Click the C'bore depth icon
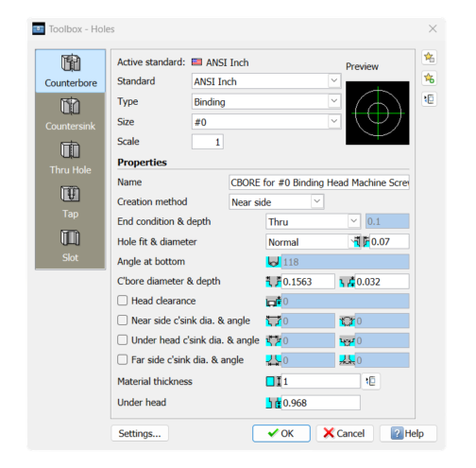This screenshot has height=468, width=476. tap(347, 282)
